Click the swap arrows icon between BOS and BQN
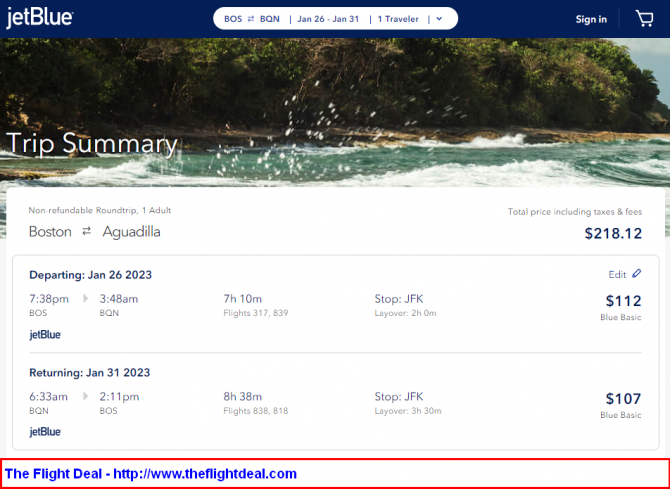Screen dimensions: 670x489 (251, 19)
